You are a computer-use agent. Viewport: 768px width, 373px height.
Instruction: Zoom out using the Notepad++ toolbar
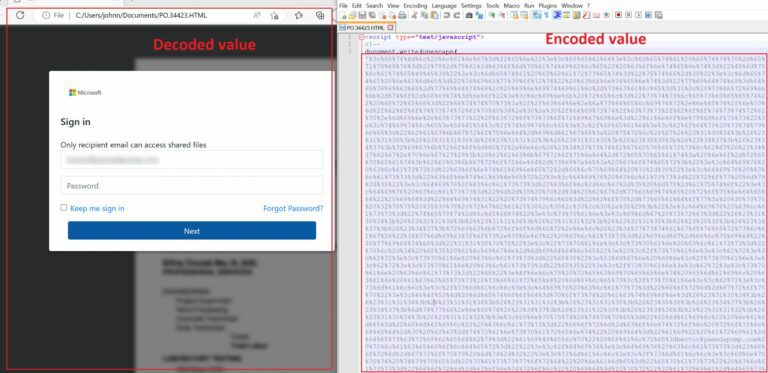502,16
